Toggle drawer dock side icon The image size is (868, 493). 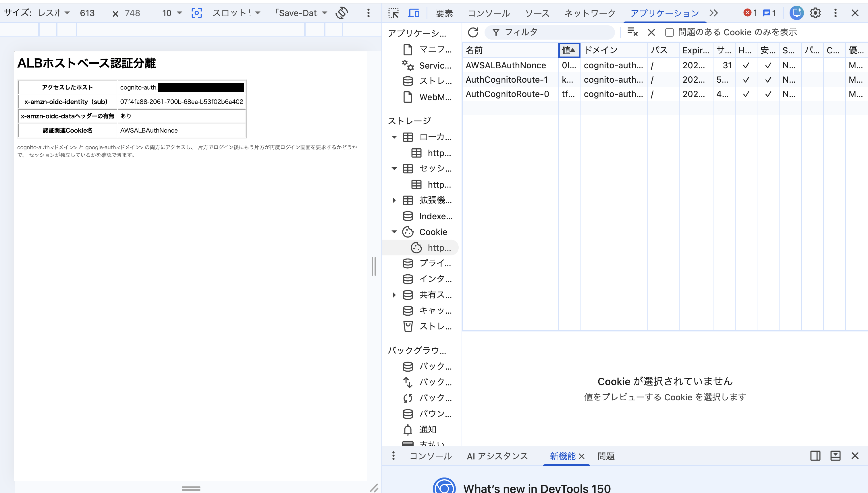coord(815,456)
